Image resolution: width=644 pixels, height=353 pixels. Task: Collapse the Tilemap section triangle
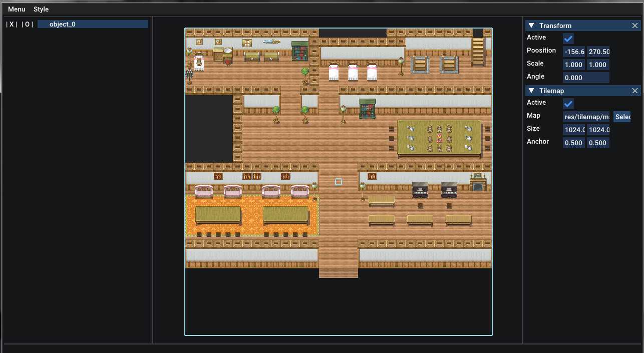[531, 91]
